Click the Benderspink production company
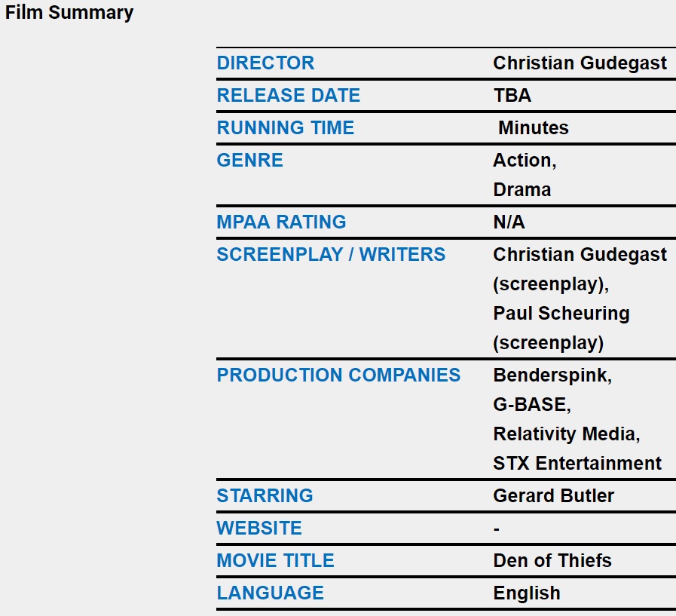Screen dimensions: 676x616 pyautogui.click(x=549, y=375)
